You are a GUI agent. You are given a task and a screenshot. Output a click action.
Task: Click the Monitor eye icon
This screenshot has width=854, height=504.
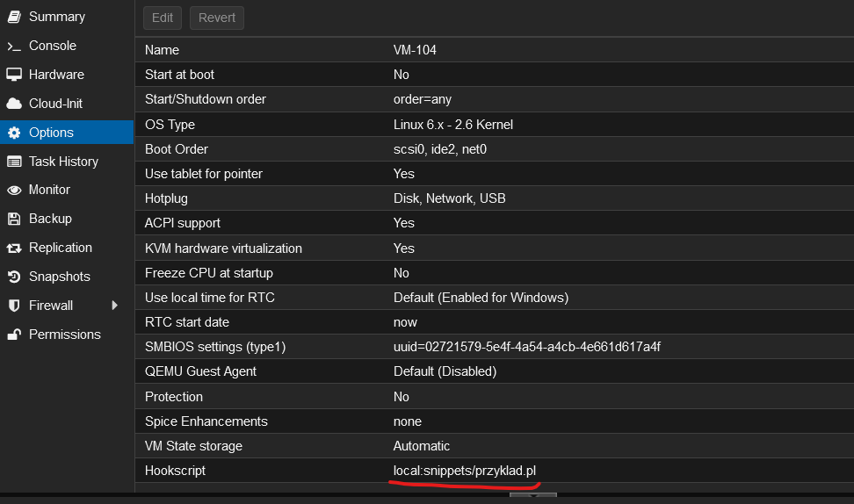[13, 190]
